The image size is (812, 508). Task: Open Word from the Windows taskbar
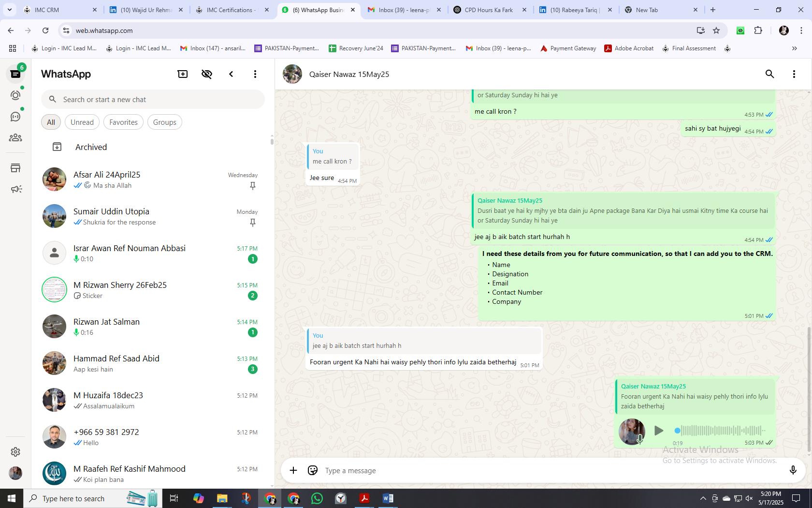388,498
